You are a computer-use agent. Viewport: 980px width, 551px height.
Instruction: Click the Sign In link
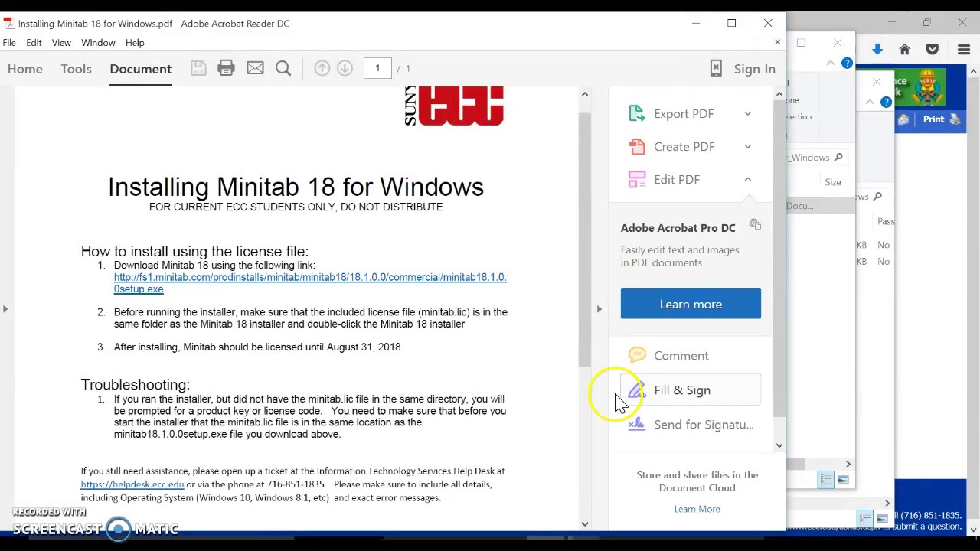click(x=754, y=69)
